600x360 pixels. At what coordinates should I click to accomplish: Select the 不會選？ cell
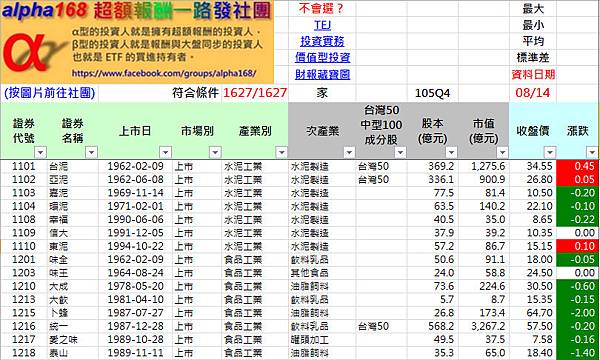coord(322,9)
